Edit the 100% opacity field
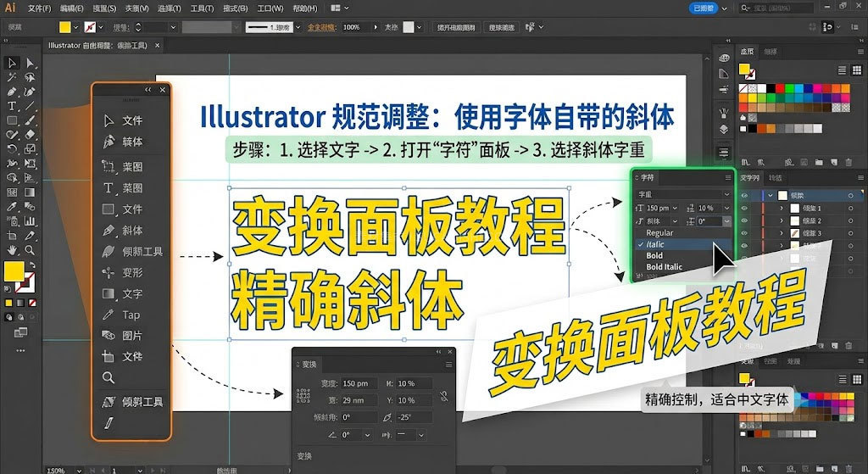Screen dimensions: 868x474 pos(357,27)
